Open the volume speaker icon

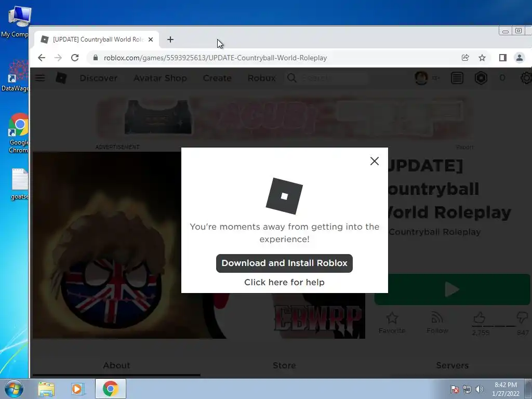click(480, 389)
